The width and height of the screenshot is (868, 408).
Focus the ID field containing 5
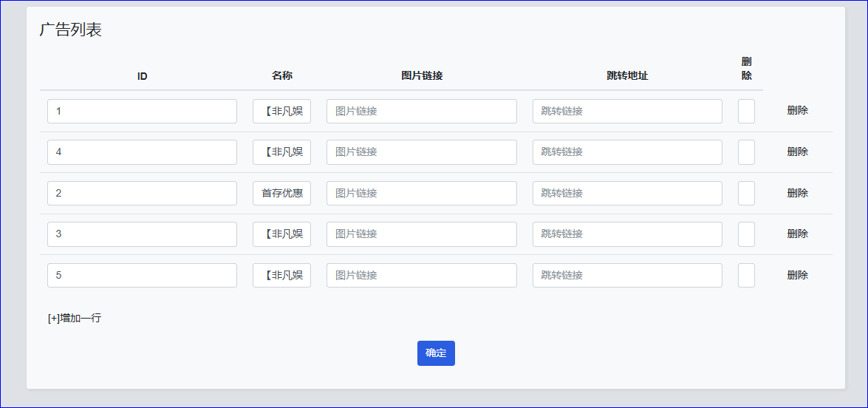click(x=142, y=276)
